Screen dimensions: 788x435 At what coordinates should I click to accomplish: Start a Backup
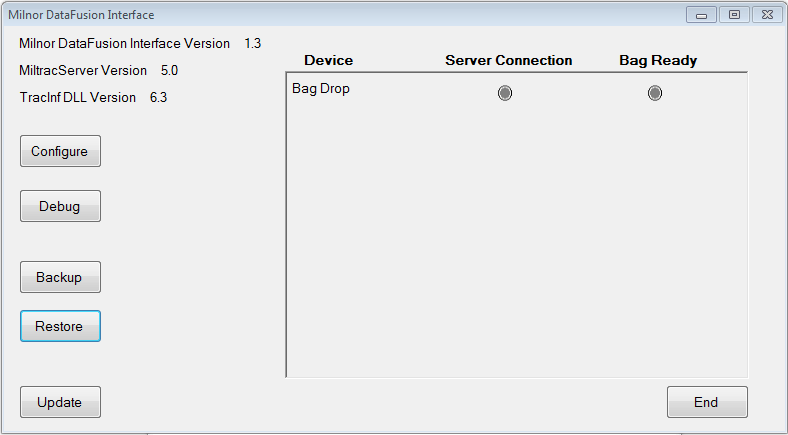tap(60, 277)
